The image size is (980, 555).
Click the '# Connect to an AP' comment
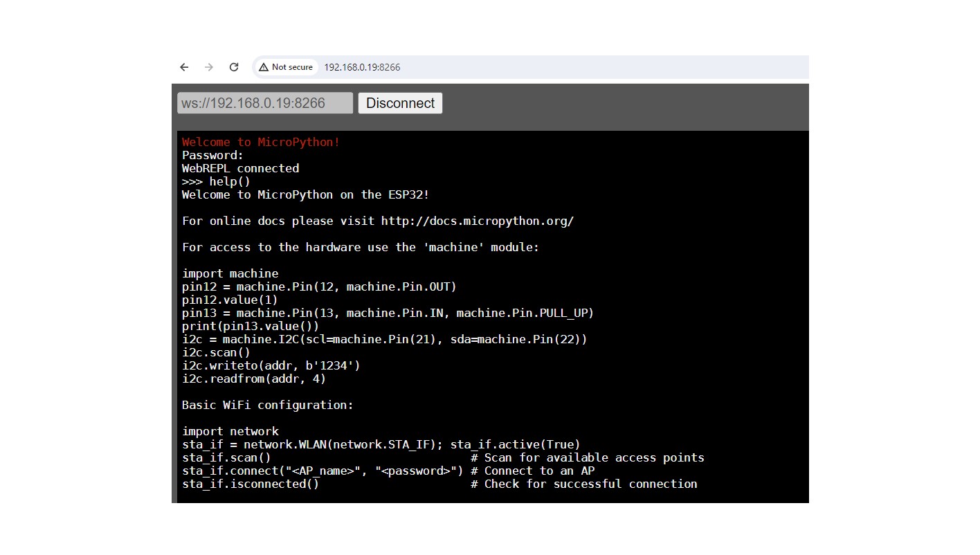[532, 471]
